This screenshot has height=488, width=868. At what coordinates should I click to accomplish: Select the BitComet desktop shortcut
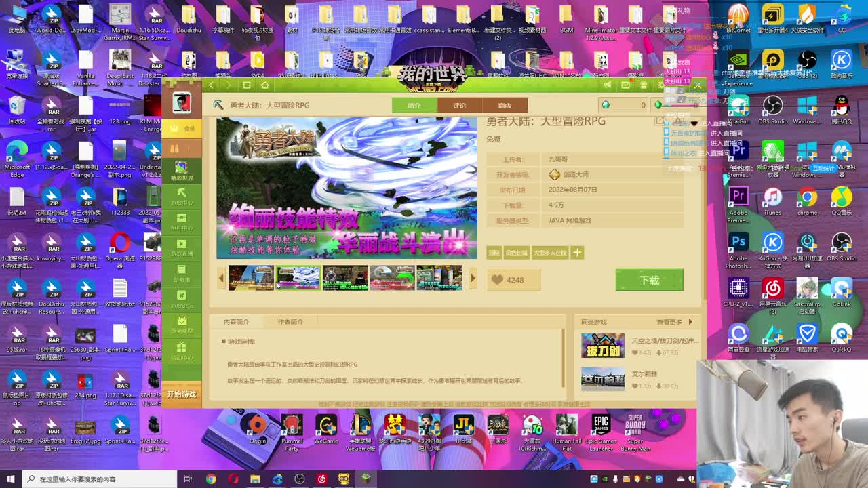point(738,18)
